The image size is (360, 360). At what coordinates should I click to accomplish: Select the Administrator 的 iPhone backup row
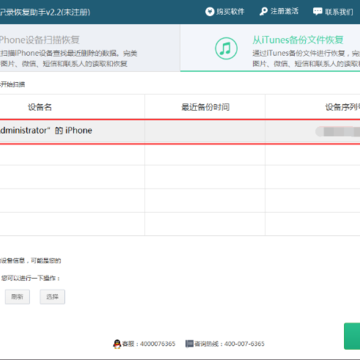point(180,131)
